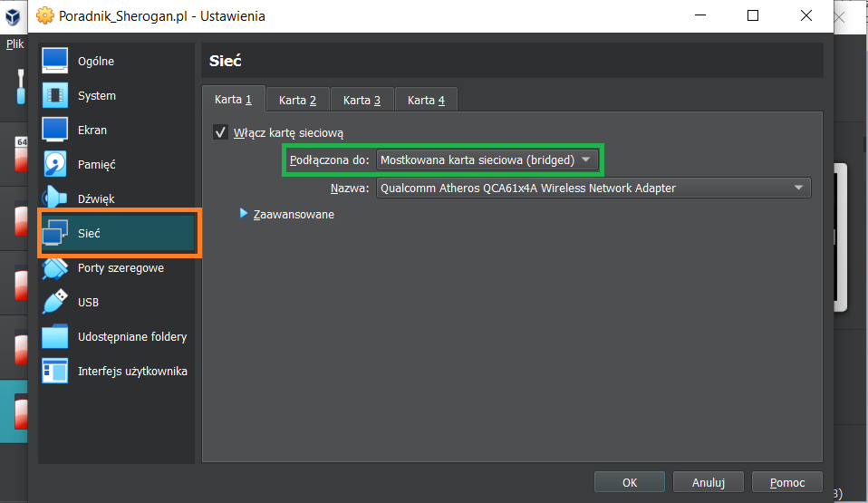Switch to Karta 4 tab
The image size is (868, 503).
pos(426,100)
